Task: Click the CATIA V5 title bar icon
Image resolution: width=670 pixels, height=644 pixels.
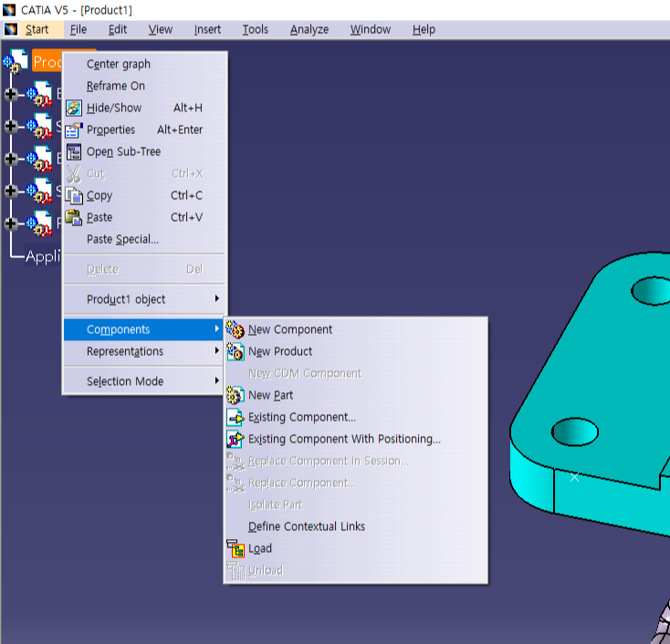Action: (x=9, y=10)
